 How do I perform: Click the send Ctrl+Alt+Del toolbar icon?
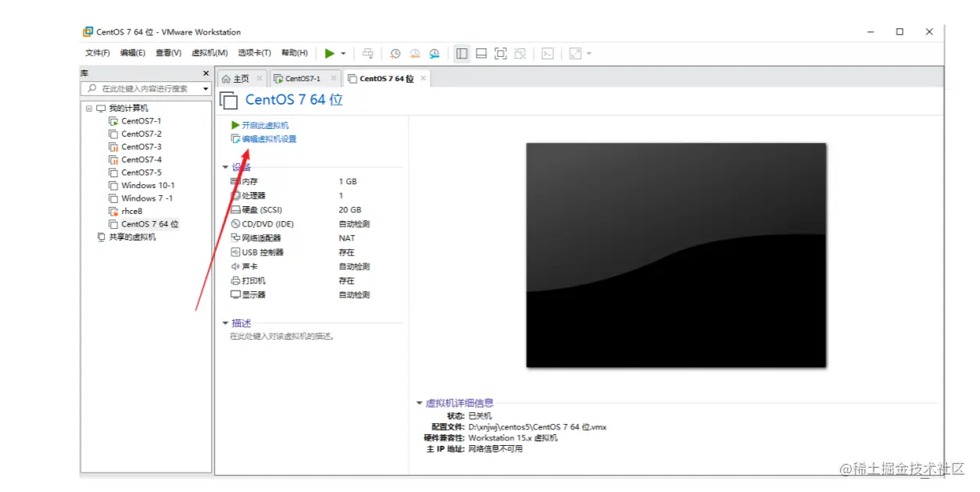point(367,53)
